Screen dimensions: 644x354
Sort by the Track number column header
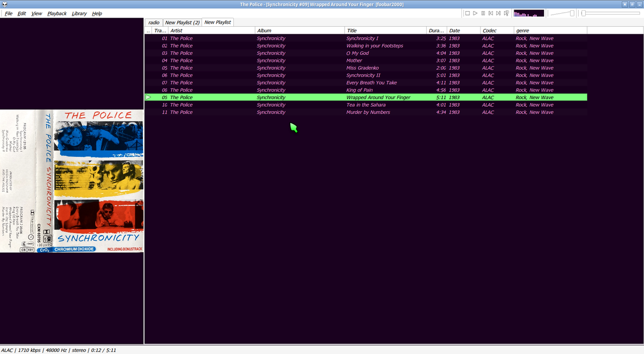click(x=160, y=31)
